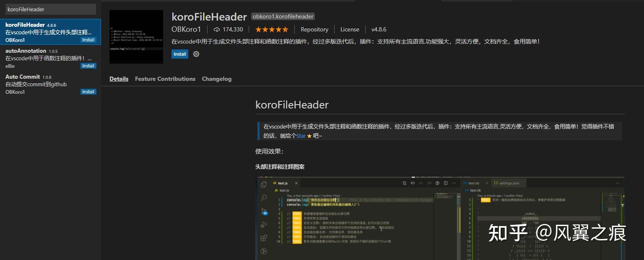Click the ellie publisher name under autoAnnotation

pos(10,66)
